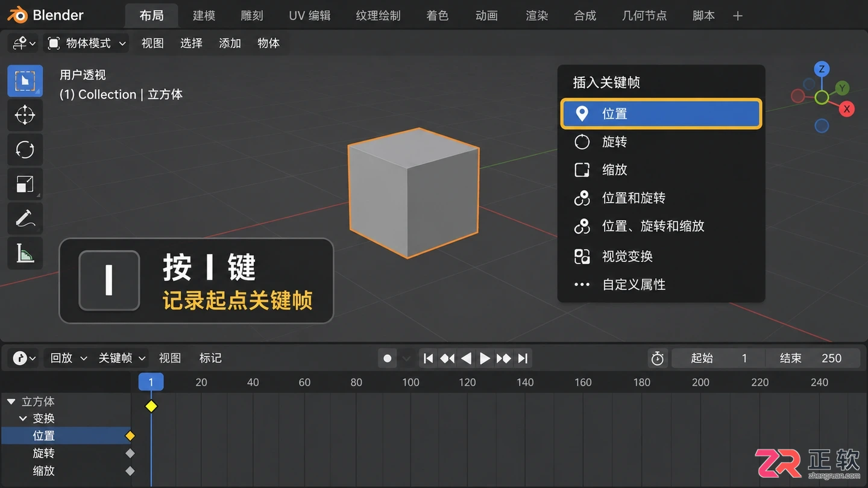868x488 pixels.
Task: Switch to 纹理绘制 workspace tab
Action: (378, 16)
